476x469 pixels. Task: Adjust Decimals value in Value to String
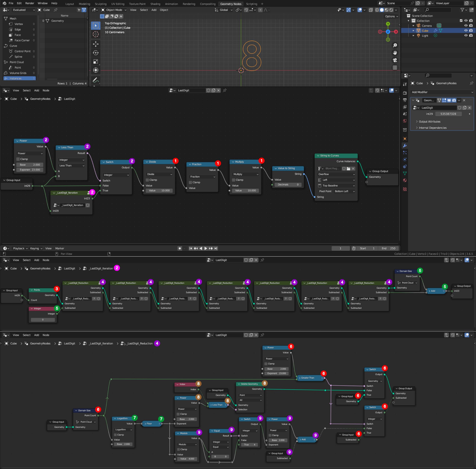click(288, 185)
